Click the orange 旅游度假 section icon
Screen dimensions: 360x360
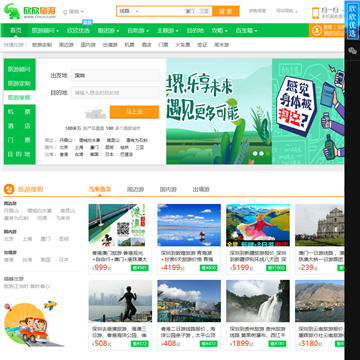9,189
